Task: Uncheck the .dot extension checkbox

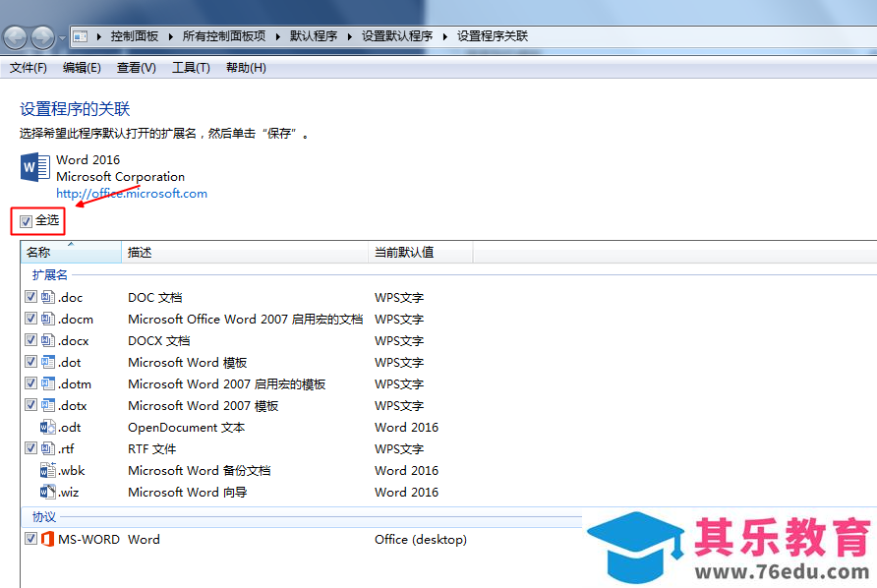Action: 30,362
